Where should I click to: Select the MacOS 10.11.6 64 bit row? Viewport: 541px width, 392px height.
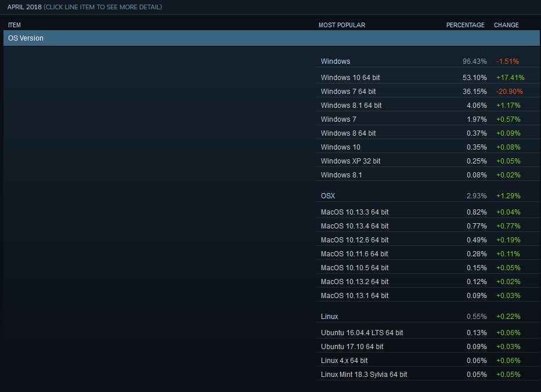point(428,254)
